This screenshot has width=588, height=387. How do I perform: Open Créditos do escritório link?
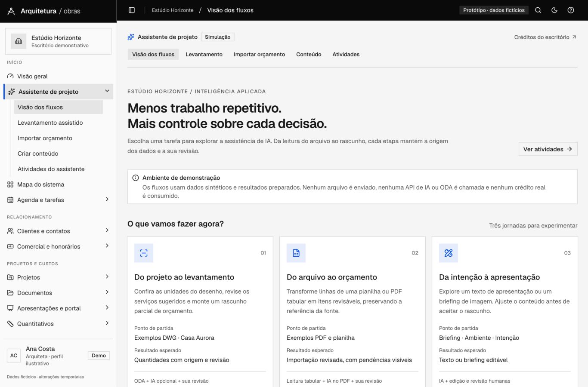(545, 37)
